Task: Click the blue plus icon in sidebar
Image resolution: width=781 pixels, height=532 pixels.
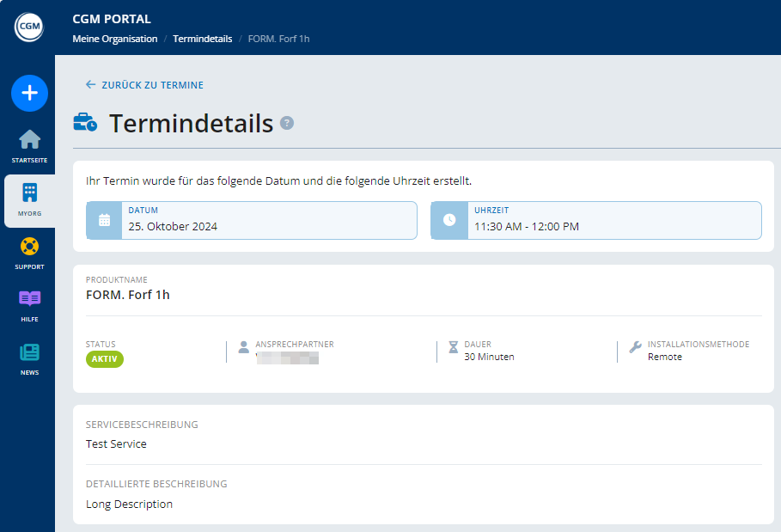Action: (29, 93)
